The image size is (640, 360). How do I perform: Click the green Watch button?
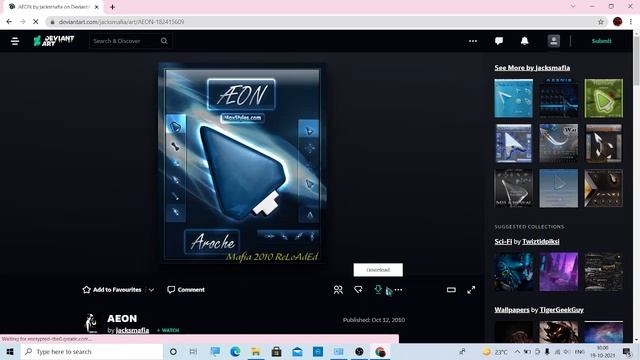click(168, 330)
